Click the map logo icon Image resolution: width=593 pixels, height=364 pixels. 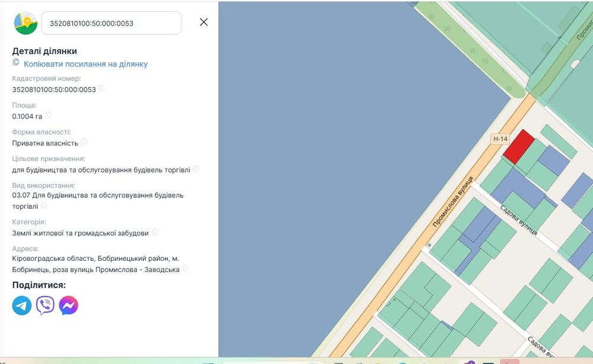tap(25, 23)
